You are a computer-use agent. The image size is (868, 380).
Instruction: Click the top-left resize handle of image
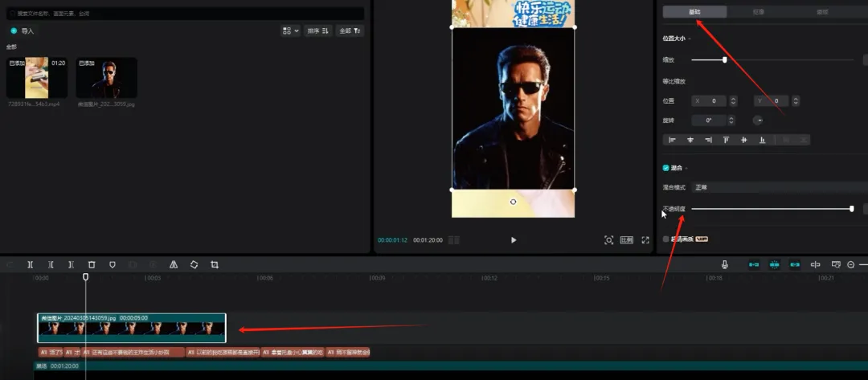pos(452,27)
